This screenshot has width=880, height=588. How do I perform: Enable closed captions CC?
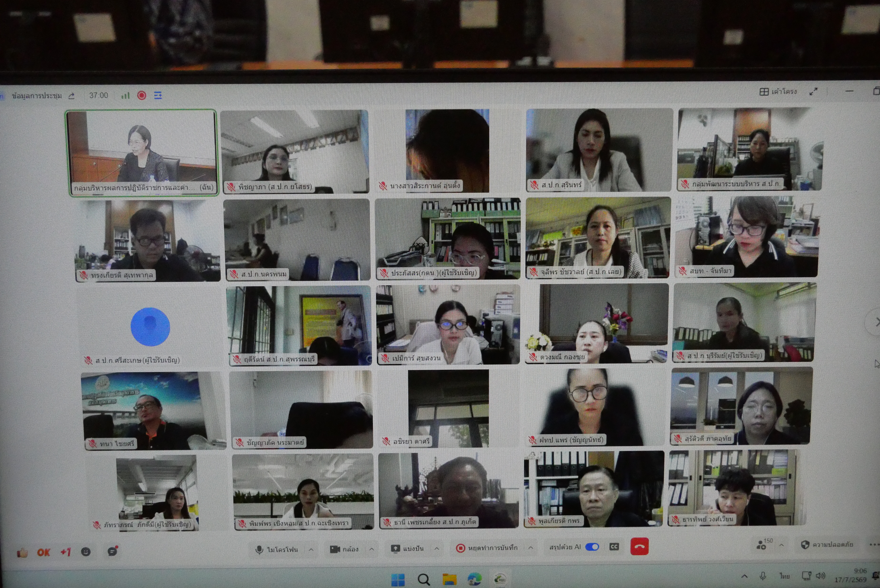pyautogui.click(x=614, y=547)
